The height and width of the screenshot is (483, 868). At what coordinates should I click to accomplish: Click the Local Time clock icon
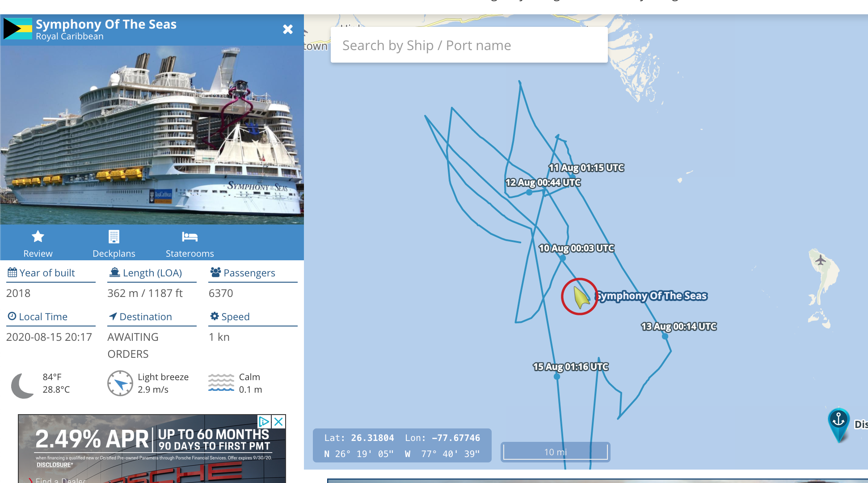[12, 316]
